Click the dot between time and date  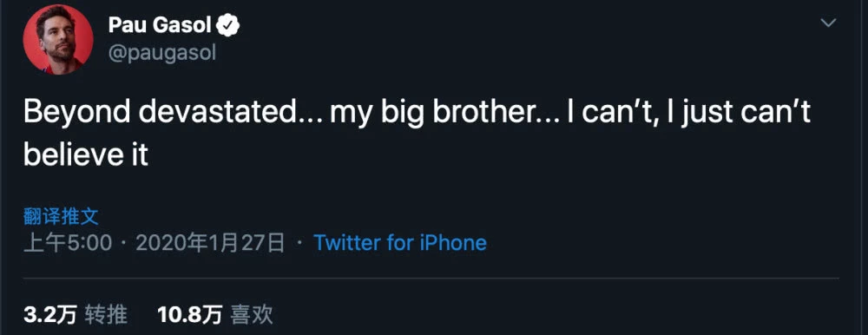point(123,242)
